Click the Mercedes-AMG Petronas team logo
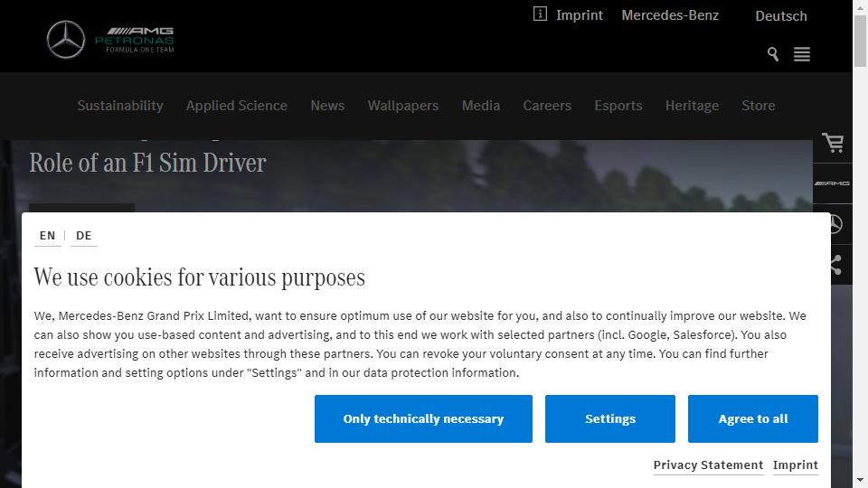868x488 pixels. (x=110, y=39)
